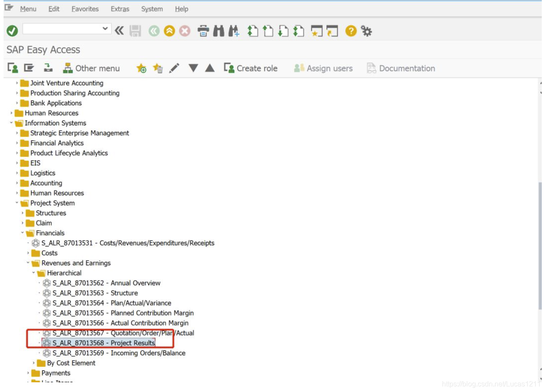Click the green Enter checkmark icon
Image resolution: width=544 pixels, height=392 pixels.
(x=12, y=31)
